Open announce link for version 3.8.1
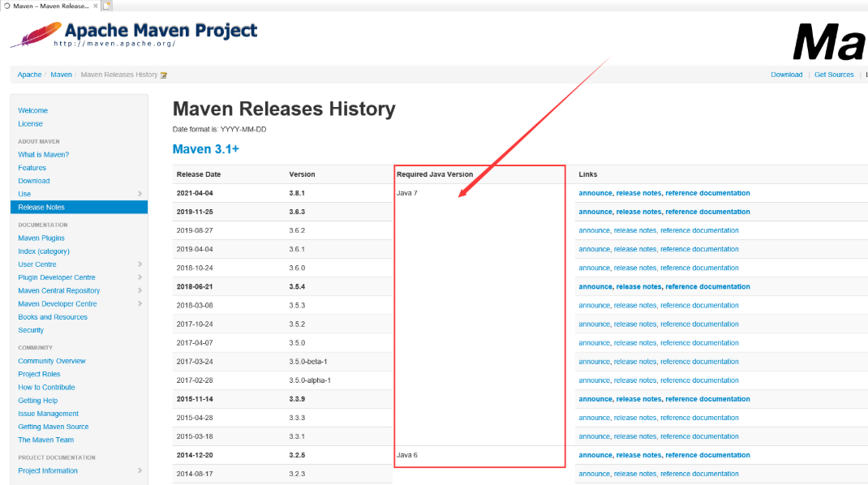This screenshot has width=868, height=485. (595, 193)
